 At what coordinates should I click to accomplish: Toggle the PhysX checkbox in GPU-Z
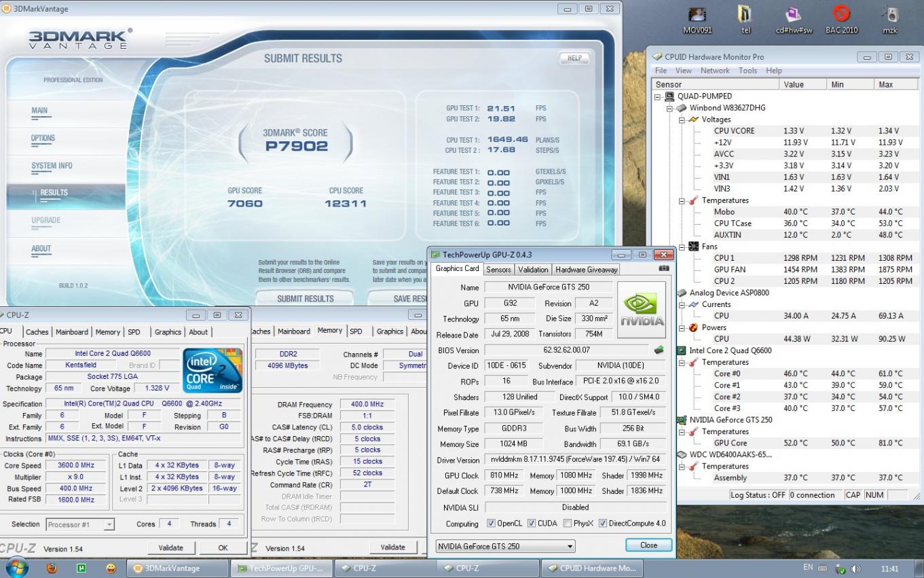(567, 524)
